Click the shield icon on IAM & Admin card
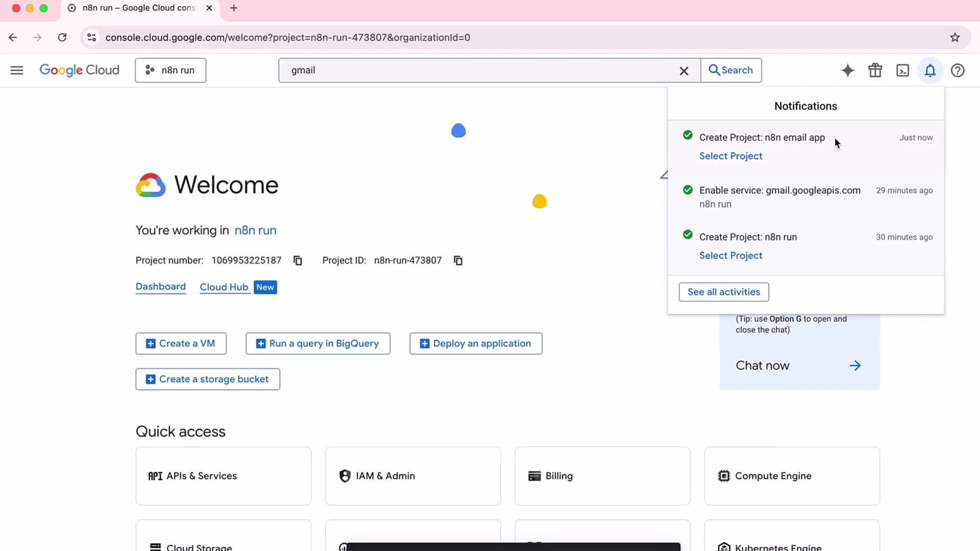Screen dimensions: 980x551 tap(345, 476)
